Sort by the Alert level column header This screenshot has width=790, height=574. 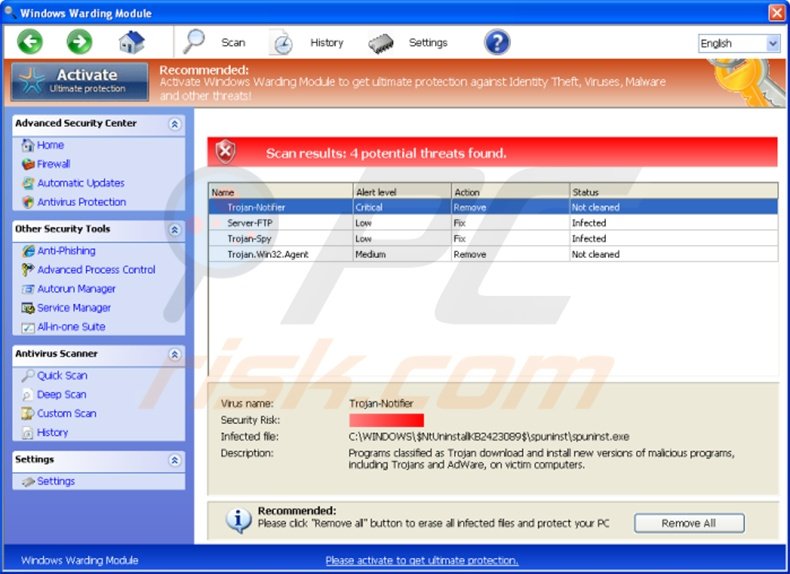[x=403, y=192]
